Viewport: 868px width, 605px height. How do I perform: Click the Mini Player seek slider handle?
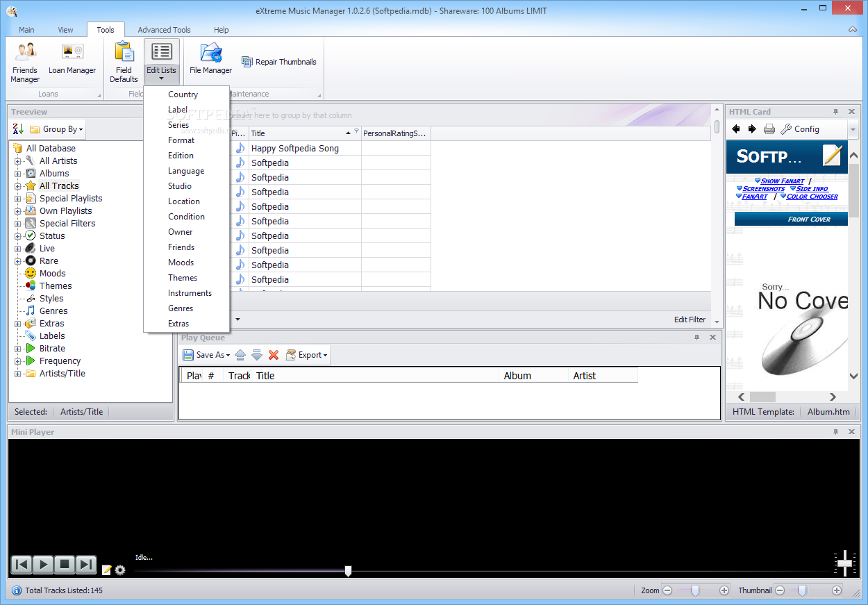[x=348, y=571]
